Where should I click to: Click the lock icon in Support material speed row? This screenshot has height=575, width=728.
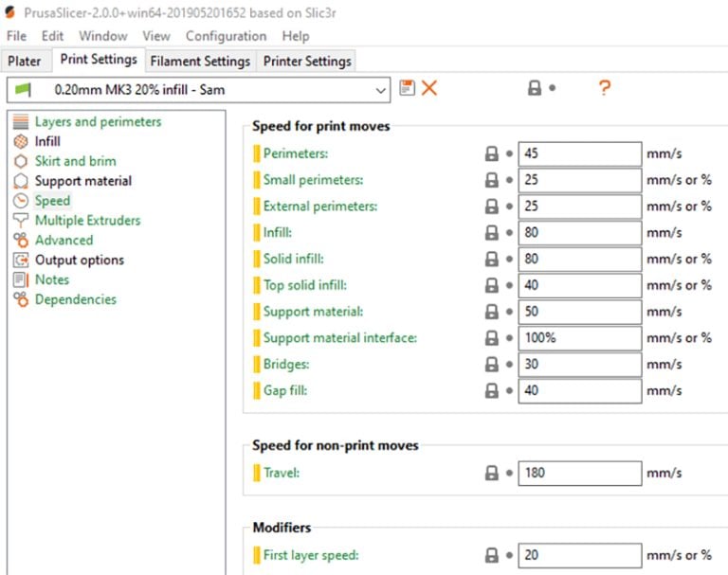coord(492,312)
